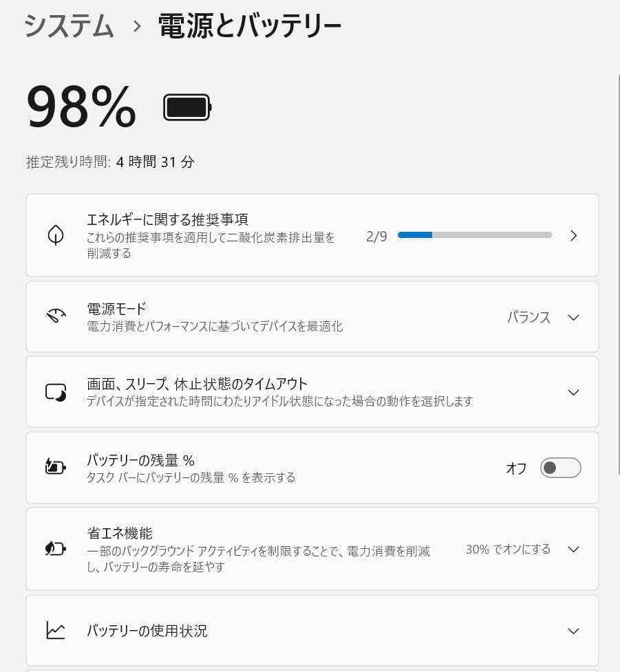Screen dimensions: 620x672
Task: Toggle the battery percentage display off state
Action: pyautogui.click(x=560, y=468)
